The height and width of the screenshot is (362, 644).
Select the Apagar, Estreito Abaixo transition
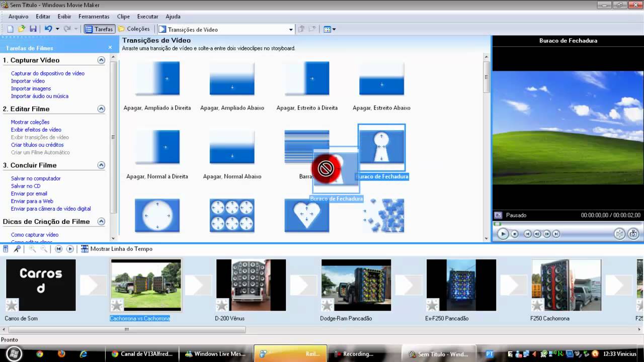pos(381,78)
